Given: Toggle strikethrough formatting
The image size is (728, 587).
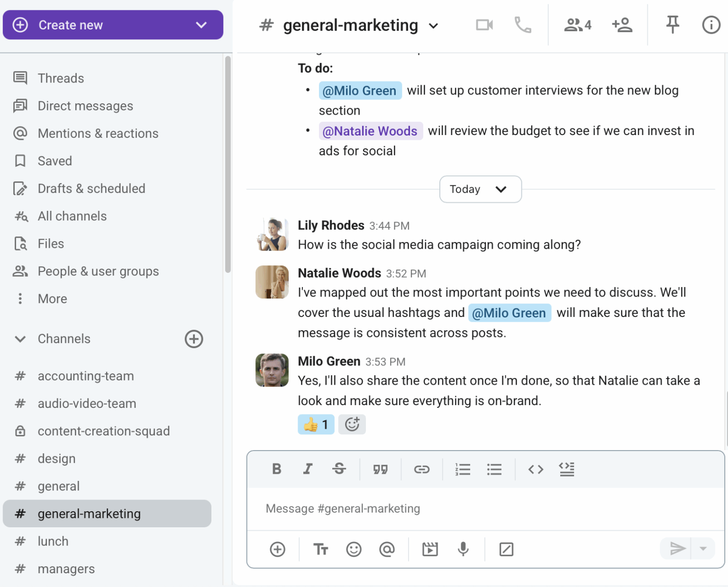Looking at the screenshot, I should point(339,469).
